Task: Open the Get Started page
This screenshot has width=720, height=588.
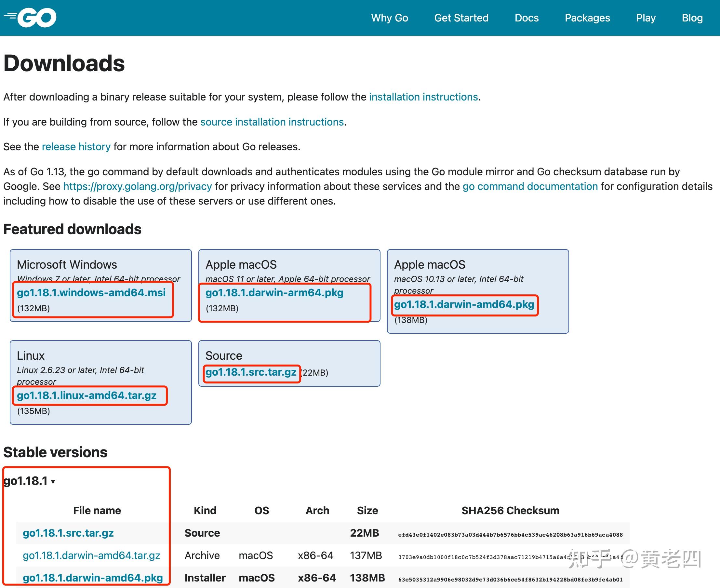Action: pyautogui.click(x=461, y=18)
